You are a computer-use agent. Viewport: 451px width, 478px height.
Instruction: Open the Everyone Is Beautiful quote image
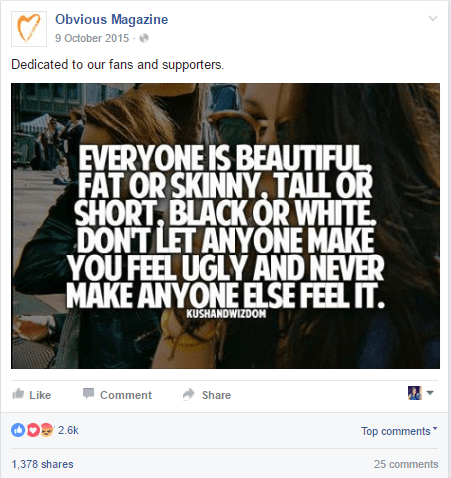(x=225, y=226)
